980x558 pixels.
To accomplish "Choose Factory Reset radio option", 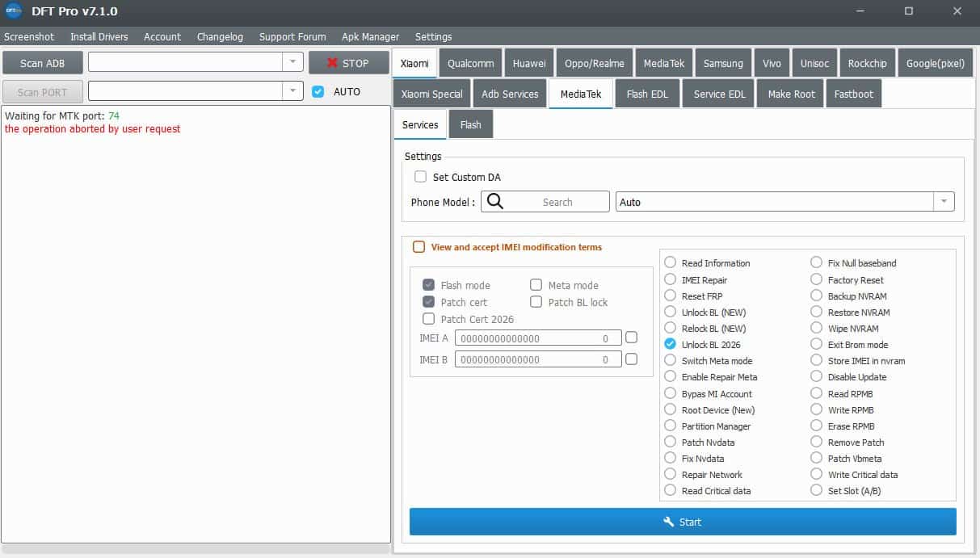I will point(817,279).
